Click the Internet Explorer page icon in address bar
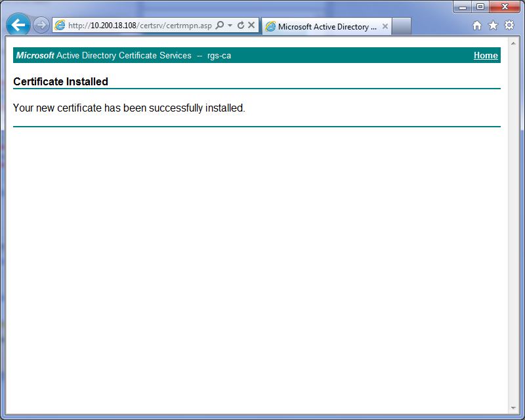This screenshot has width=525, height=420. (x=60, y=25)
